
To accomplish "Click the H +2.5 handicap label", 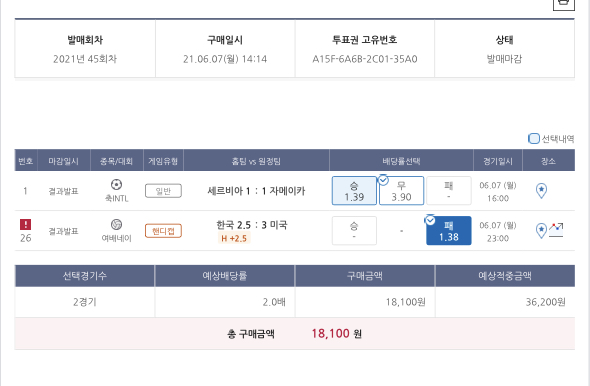I will 234,238.
